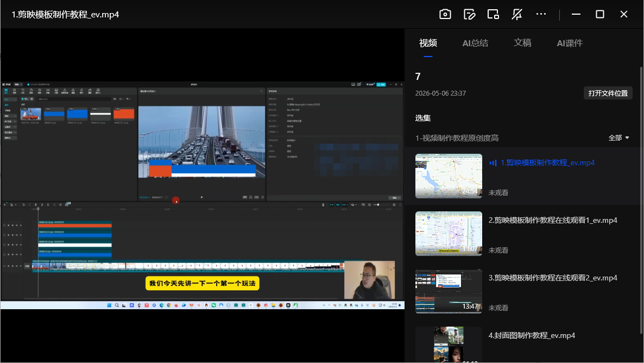Click 未观看 status under video 3

click(498, 308)
